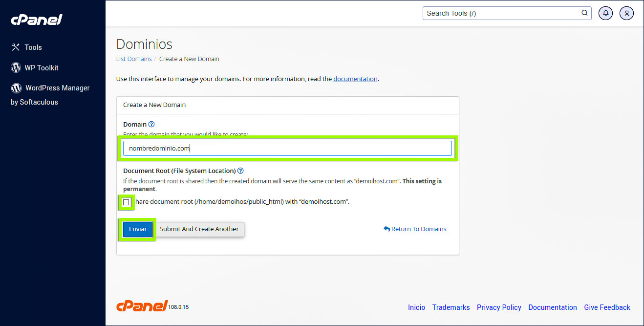Go to List Domains breadcrumb
The image size is (644, 326).
[x=134, y=59]
